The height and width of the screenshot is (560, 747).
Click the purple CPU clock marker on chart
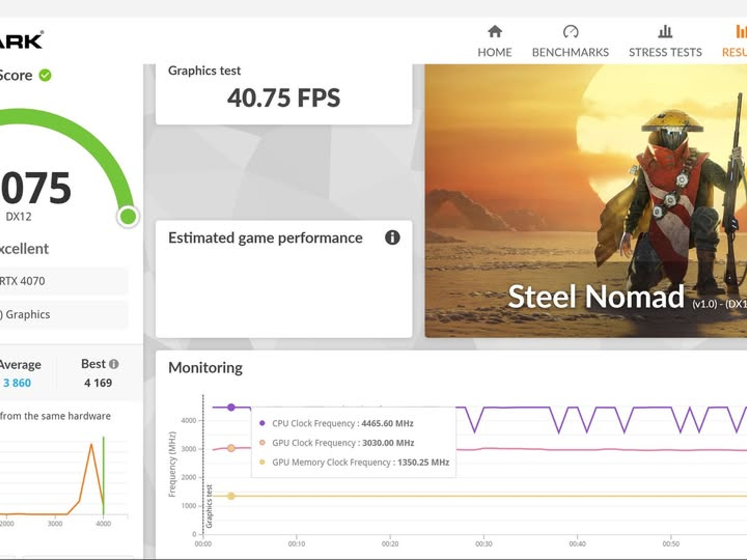231,407
